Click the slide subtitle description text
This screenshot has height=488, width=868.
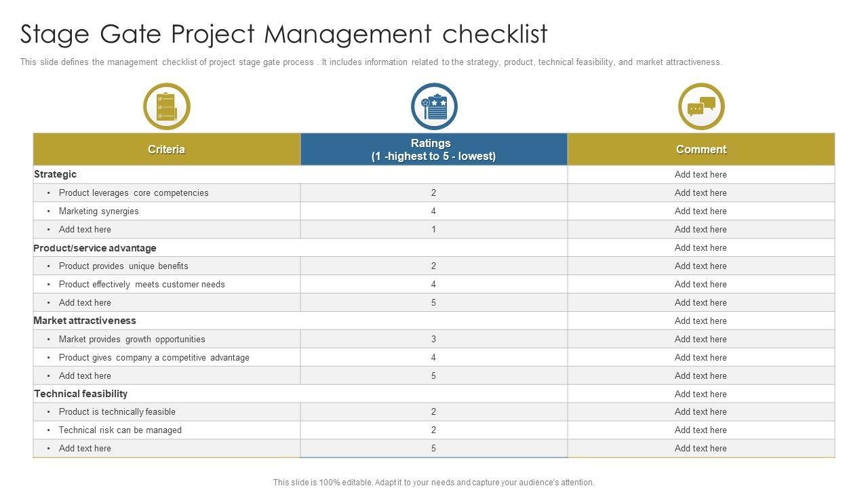[x=371, y=62]
